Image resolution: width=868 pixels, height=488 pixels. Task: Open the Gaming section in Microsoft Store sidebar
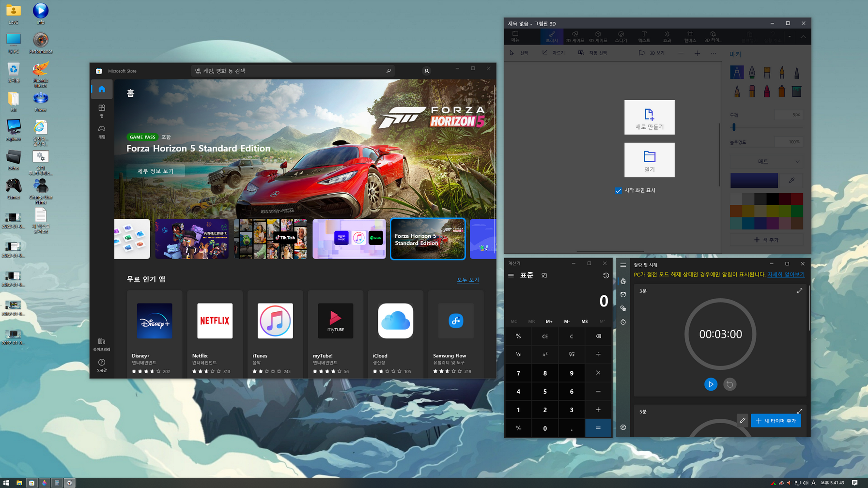click(102, 132)
